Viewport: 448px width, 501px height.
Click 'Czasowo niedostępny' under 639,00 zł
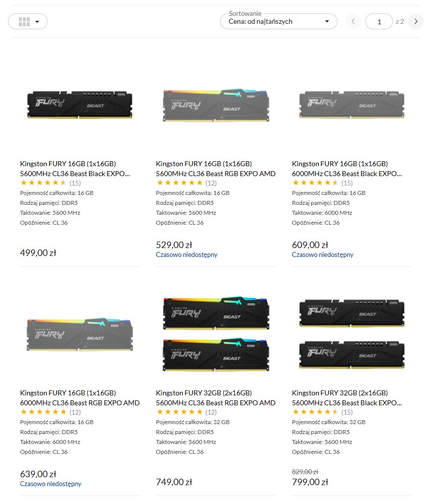click(51, 484)
